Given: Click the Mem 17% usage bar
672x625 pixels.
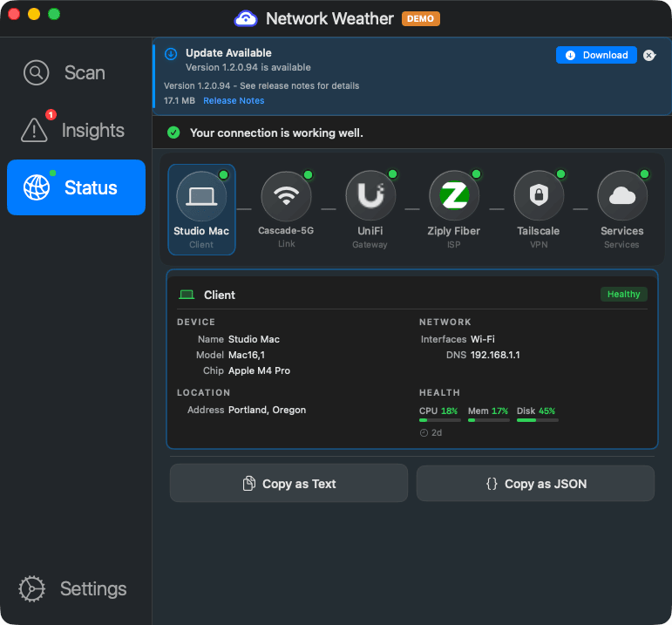Looking at the screenshot, I should pyautogui.click(x=489, y=420).
